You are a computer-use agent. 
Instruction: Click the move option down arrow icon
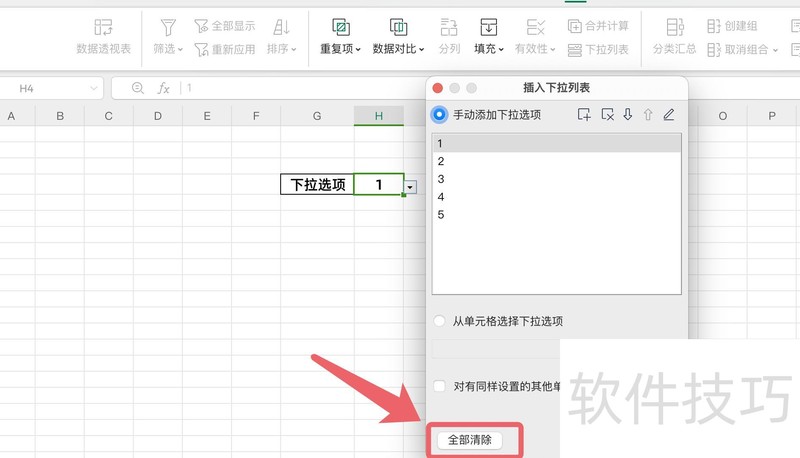pyautogui.click(x=628, y=114)
